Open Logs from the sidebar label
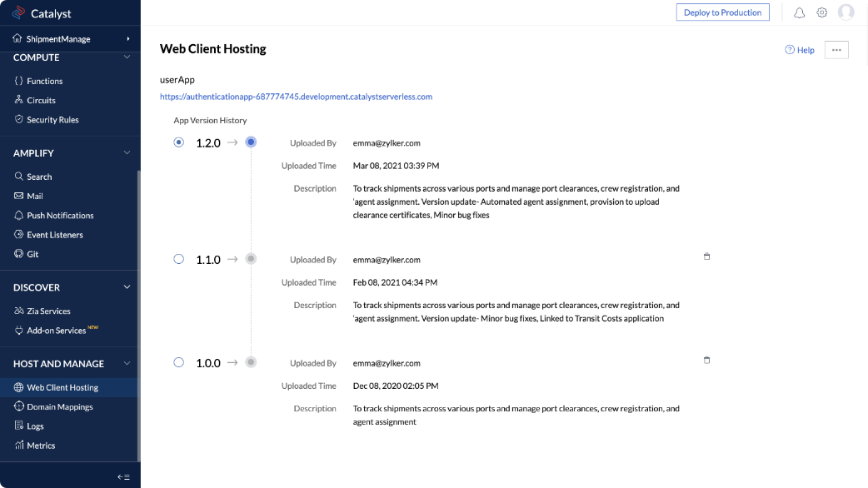The image size is (868, 488). 36,426
